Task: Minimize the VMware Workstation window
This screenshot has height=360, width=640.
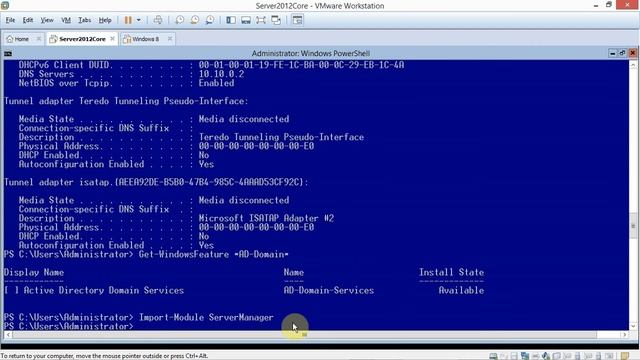Action: pyautogui.click(x=596, y=5)
